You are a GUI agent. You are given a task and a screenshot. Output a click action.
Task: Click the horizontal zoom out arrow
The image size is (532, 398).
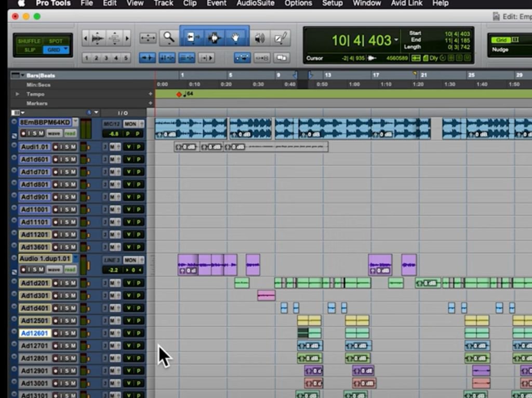pos(86,38)
